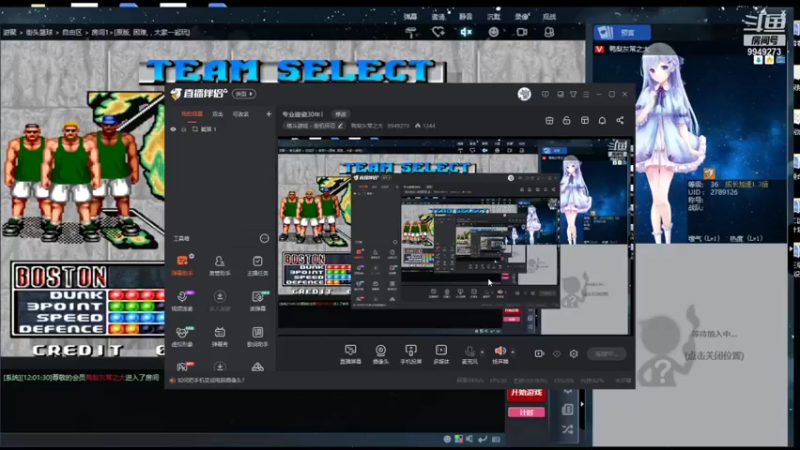Image resolution: width=800 pixels, height=450 pixels.
Task: Open the 房管助手 tool
Action: [219, 265]
